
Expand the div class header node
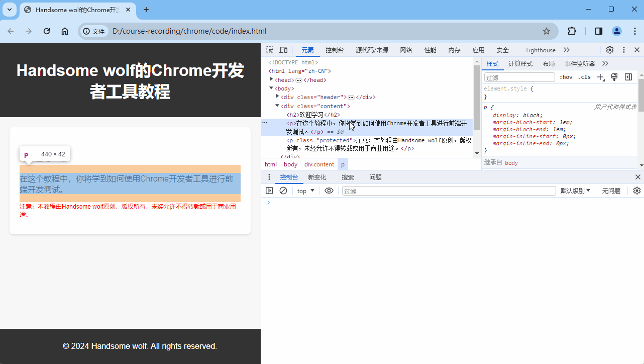click(277, 97)
